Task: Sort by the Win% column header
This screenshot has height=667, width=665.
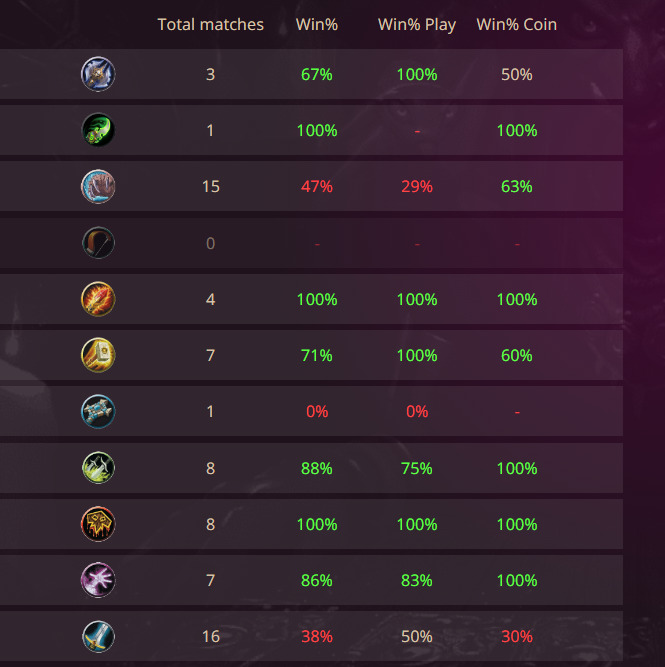Action: tap(317, 24)
